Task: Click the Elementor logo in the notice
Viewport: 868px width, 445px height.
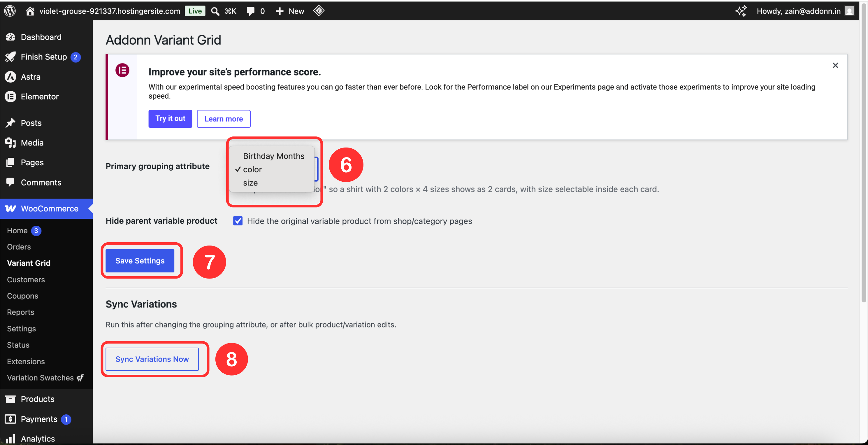Action: (122, 71)
